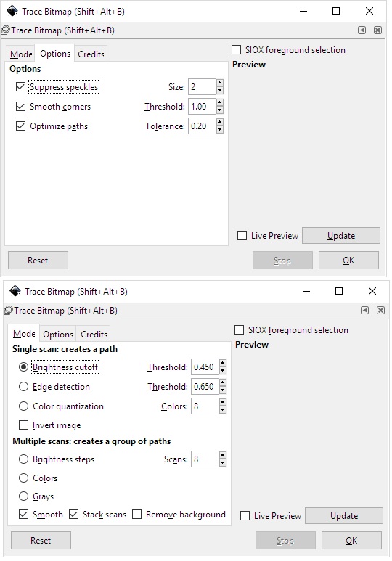Decrease Optimize paths Tolerance
Viewport: 392px width, 561px height.
[x=220, y=130]
